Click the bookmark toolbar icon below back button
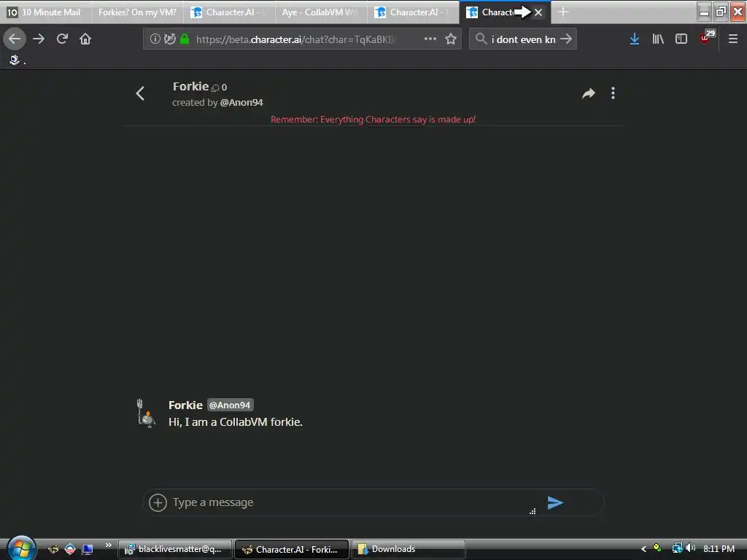747x560 pixels. 15,60
